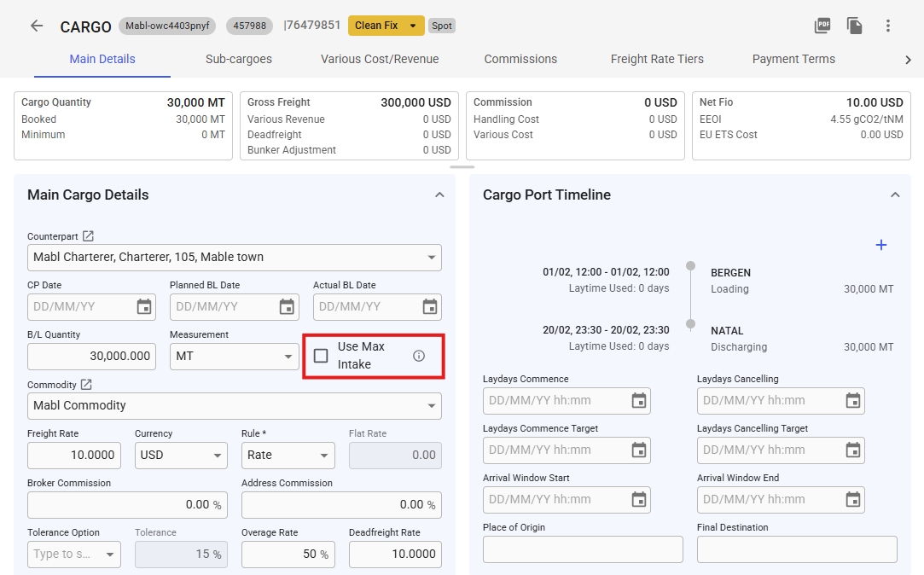
Task: Collapse Main Cargo Details section
Action: click(439, 195)
